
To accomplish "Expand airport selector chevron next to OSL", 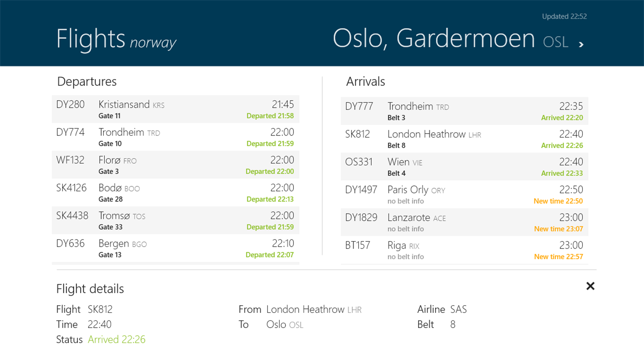I will pos(581,44).
